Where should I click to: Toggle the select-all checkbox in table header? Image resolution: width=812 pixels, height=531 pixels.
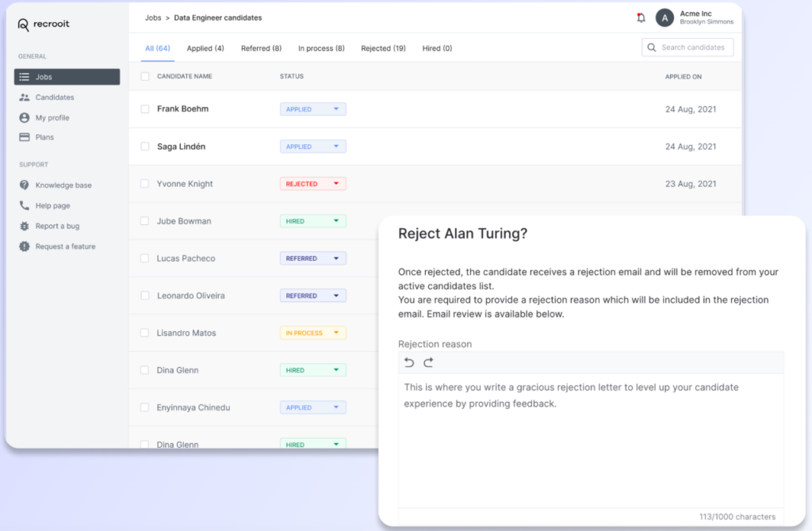tap(145, 77)
